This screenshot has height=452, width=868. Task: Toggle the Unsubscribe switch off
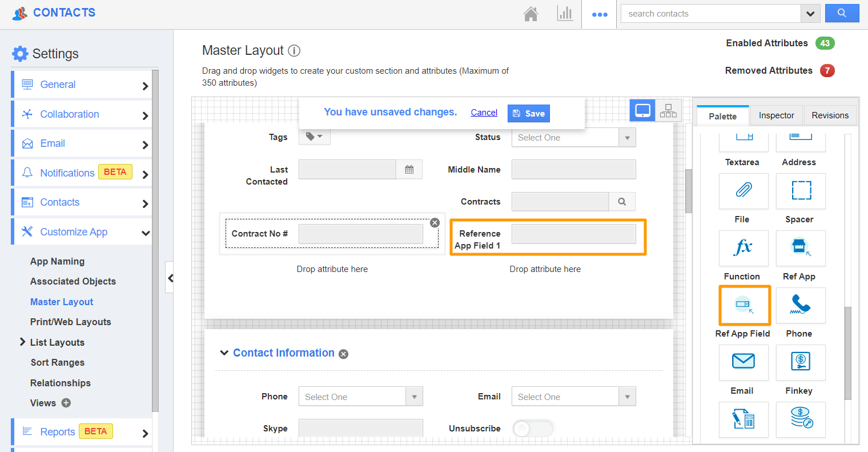coord(533,427)
